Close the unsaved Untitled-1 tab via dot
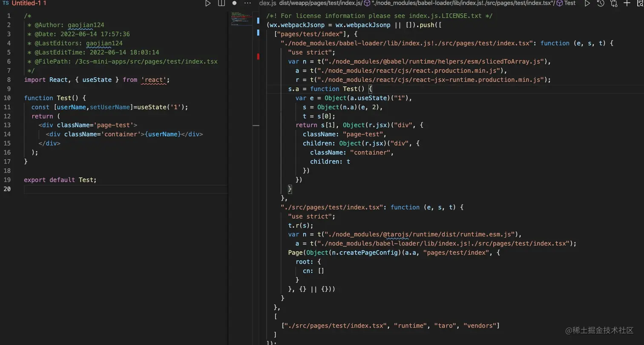The width and height of the screenshot is (644, 345). [x=234, y=3]
